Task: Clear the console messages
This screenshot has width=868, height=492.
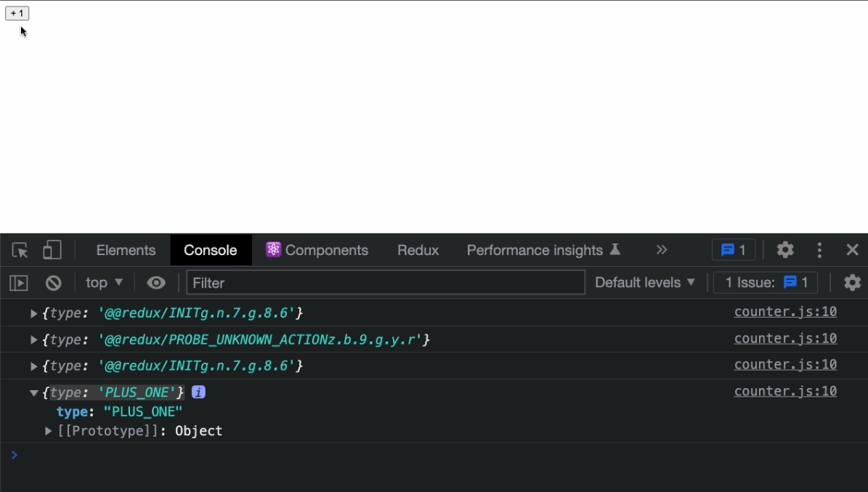Action: click(53, 283)
